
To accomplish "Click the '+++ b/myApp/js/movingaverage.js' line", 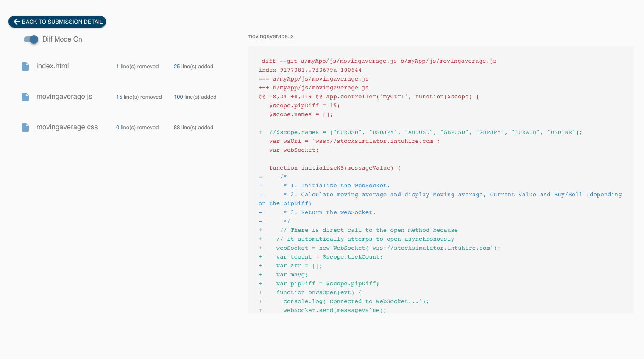I will click(x=314, y=88).
